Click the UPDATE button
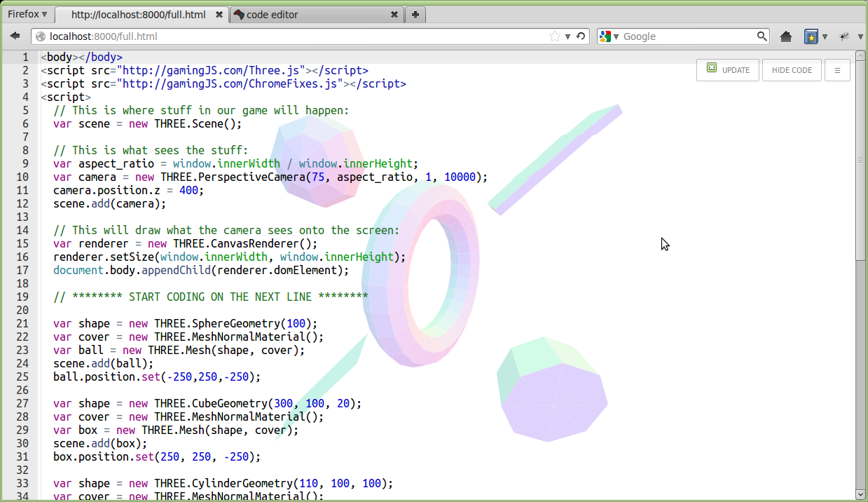868x502 pixels. tap(728, 70)
